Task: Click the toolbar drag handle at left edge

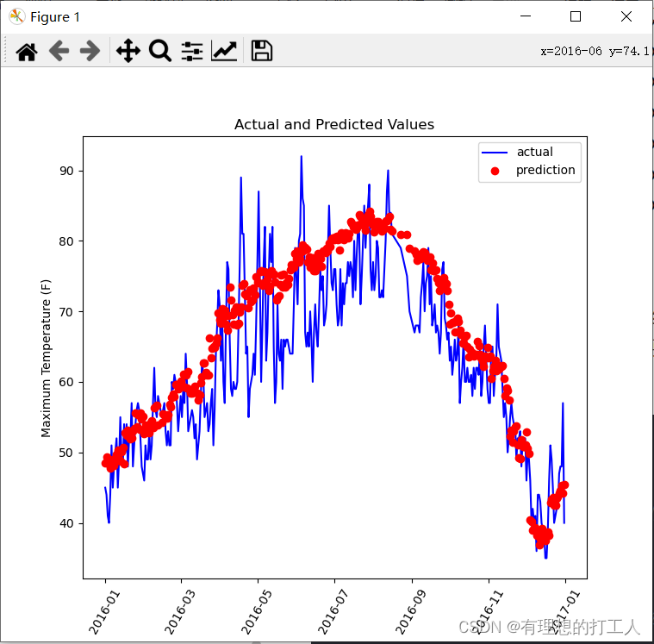Action: point(5,51)
